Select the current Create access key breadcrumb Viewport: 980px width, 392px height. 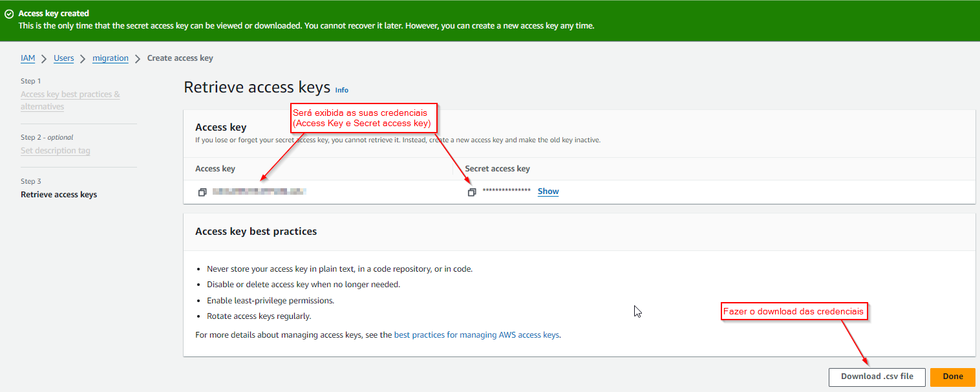click(180, 58)
